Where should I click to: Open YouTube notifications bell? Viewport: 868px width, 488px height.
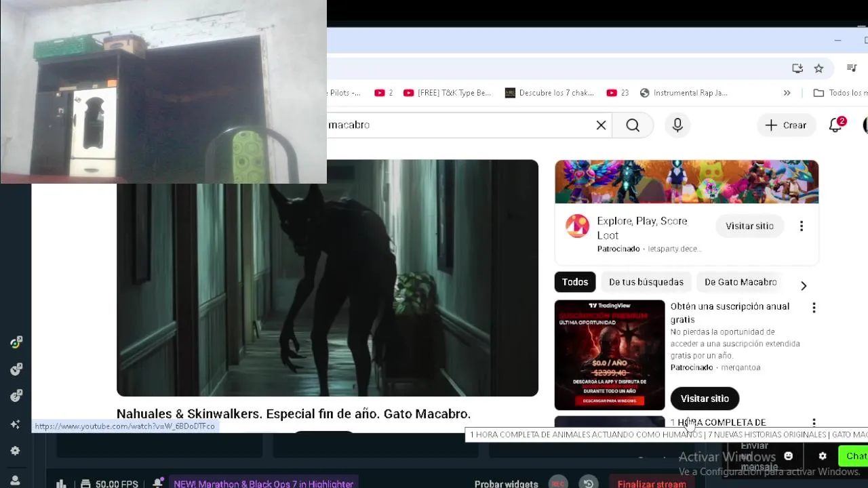click(836, 125)
